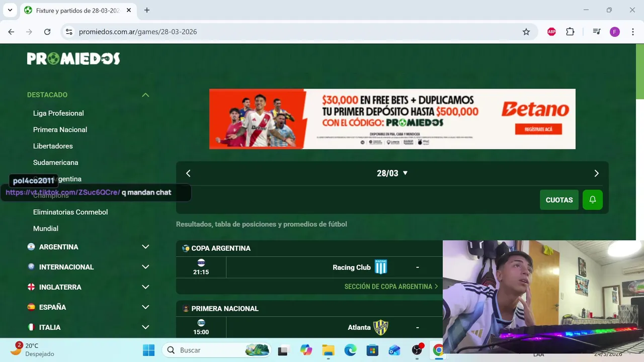
Task: View site information icon in address bar
Action: [69, 32]
